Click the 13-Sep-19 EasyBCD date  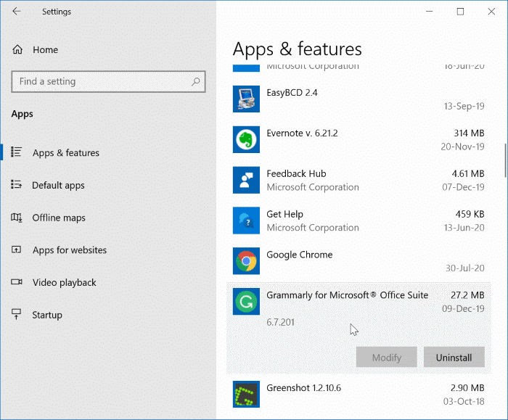tap(464, 106)
